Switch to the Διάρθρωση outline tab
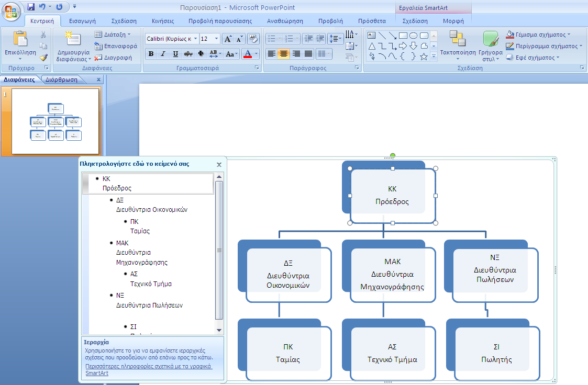Image resolution: width=588 pixels, height=385 pixels. [61, 80]
